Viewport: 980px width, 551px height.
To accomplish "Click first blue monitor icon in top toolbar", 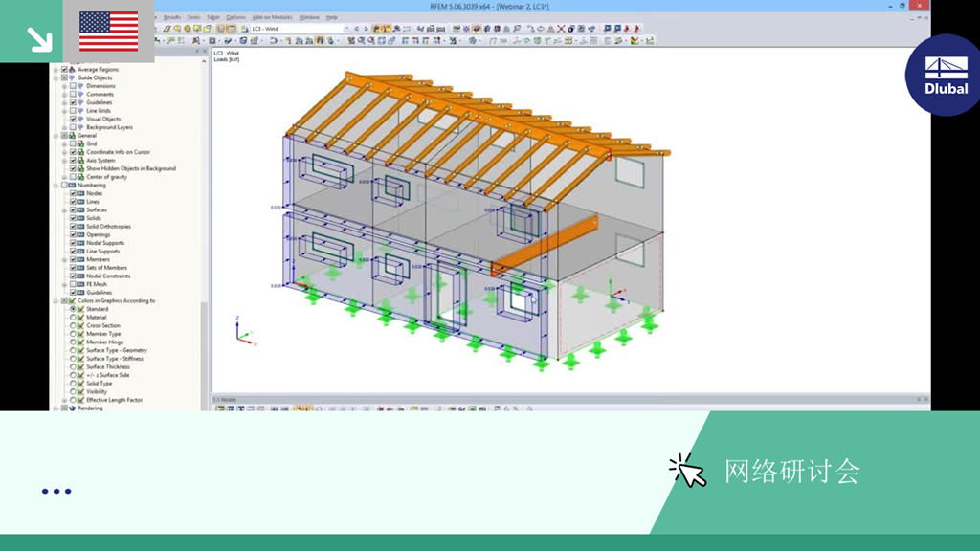I will (x=607, y=29).
